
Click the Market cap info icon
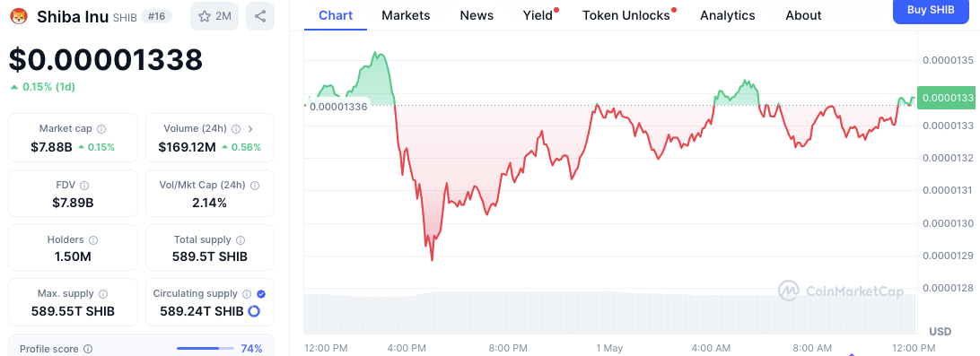[101, 128]
